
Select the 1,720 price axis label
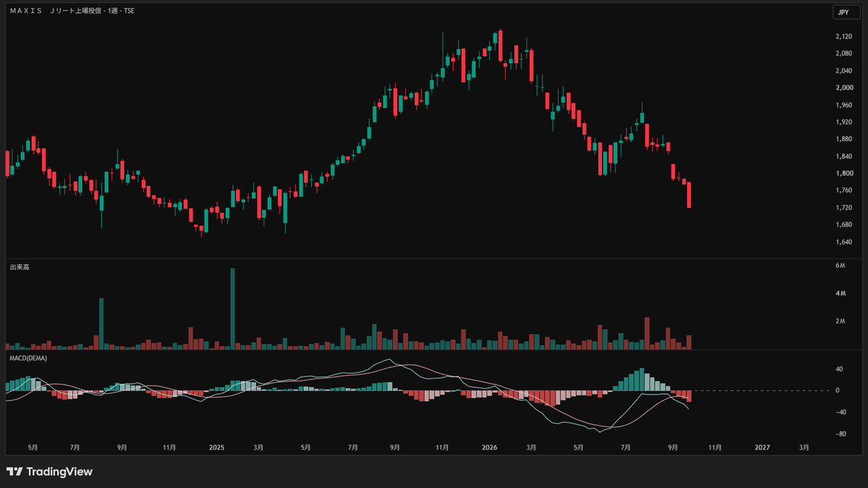point(843,209)
